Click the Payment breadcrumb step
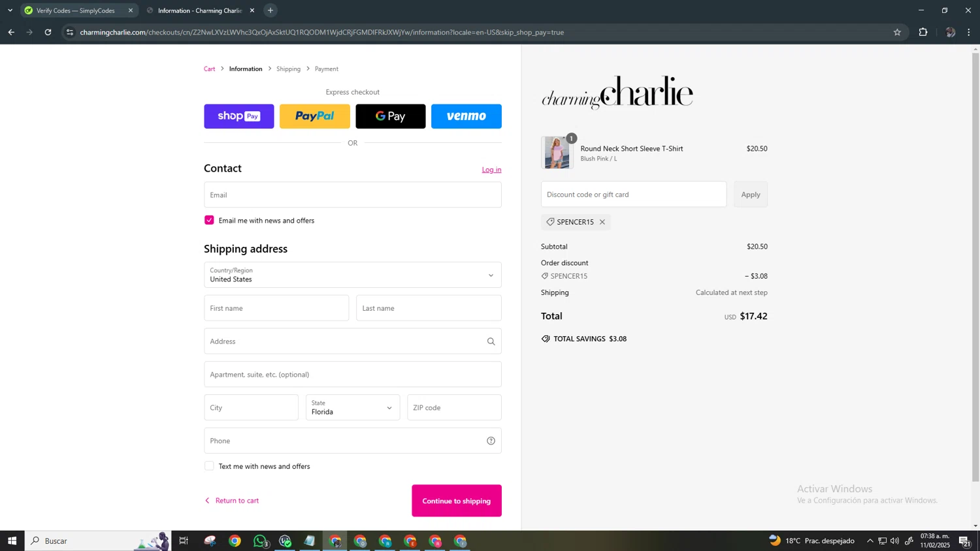The width and height of the screenshot is (980, 551). tap(327, 69)
